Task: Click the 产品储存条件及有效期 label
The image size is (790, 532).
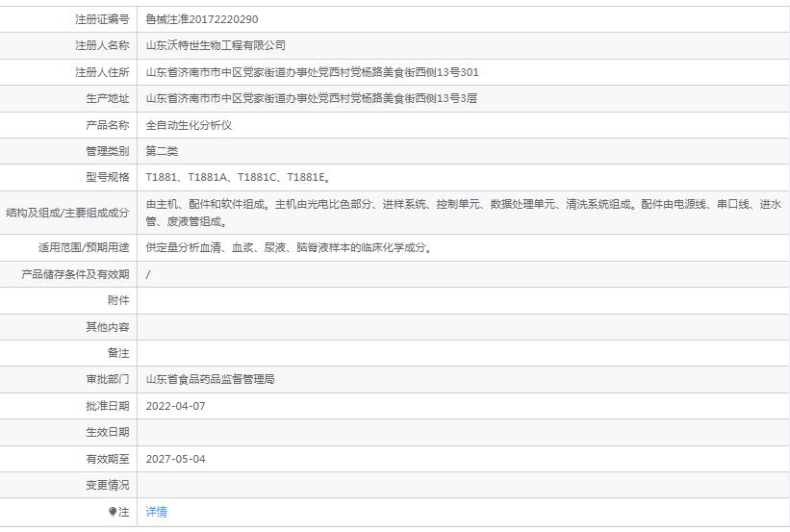Action: click(75, 274)
